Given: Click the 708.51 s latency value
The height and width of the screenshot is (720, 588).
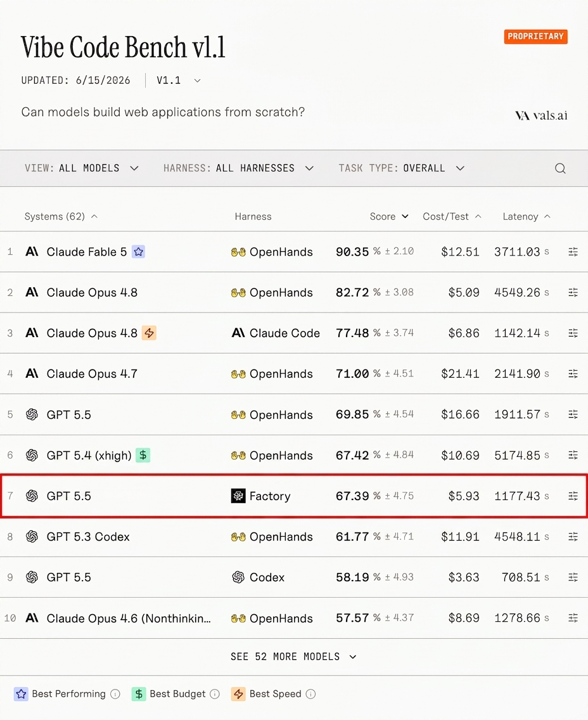Looking at the screenshot, I should [525, 577].
